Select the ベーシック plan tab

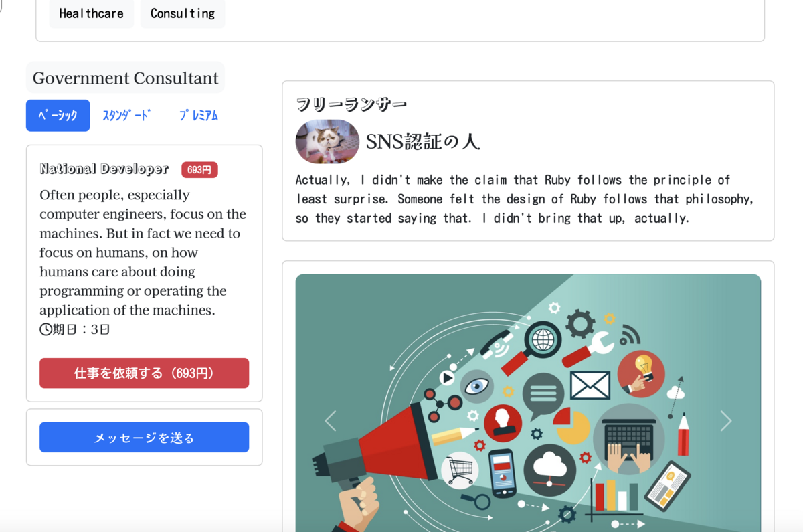[58, 116]
